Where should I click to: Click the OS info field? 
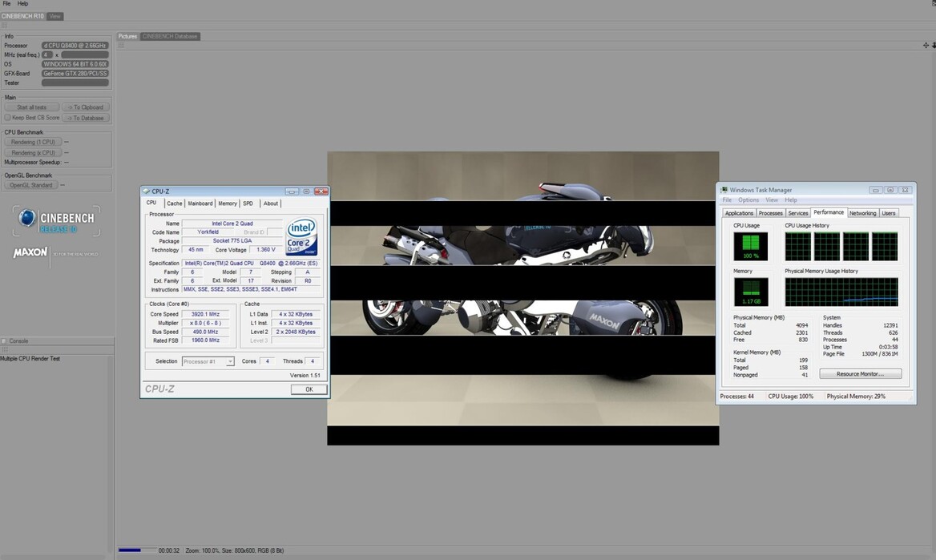click(x=75, y=64)
